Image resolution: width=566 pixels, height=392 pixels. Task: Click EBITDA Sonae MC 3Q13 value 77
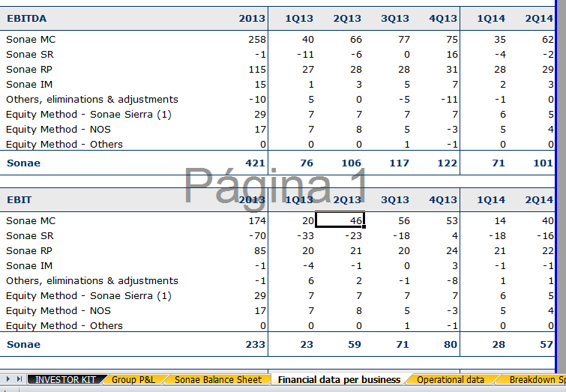[404, 39]
